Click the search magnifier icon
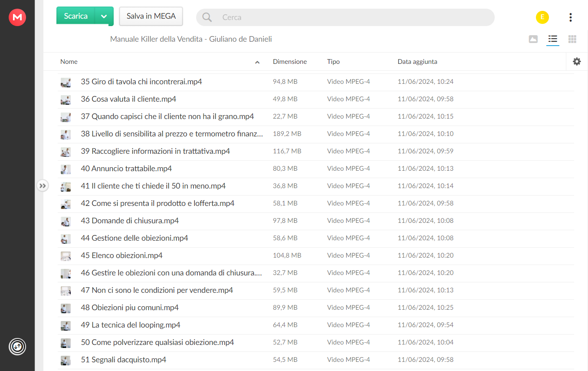This screenshot has height=371, width=588. pyautogui.click(x=207, y=17)
